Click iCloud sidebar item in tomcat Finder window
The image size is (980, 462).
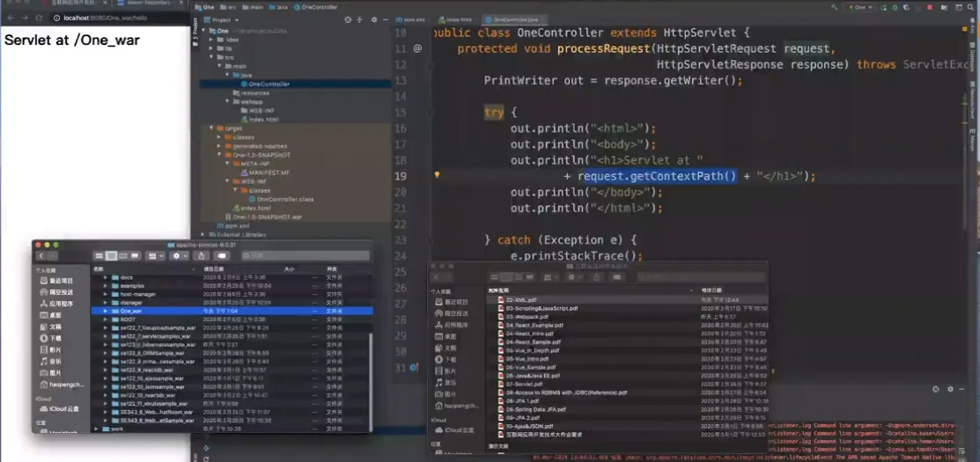tap(59, 409)
